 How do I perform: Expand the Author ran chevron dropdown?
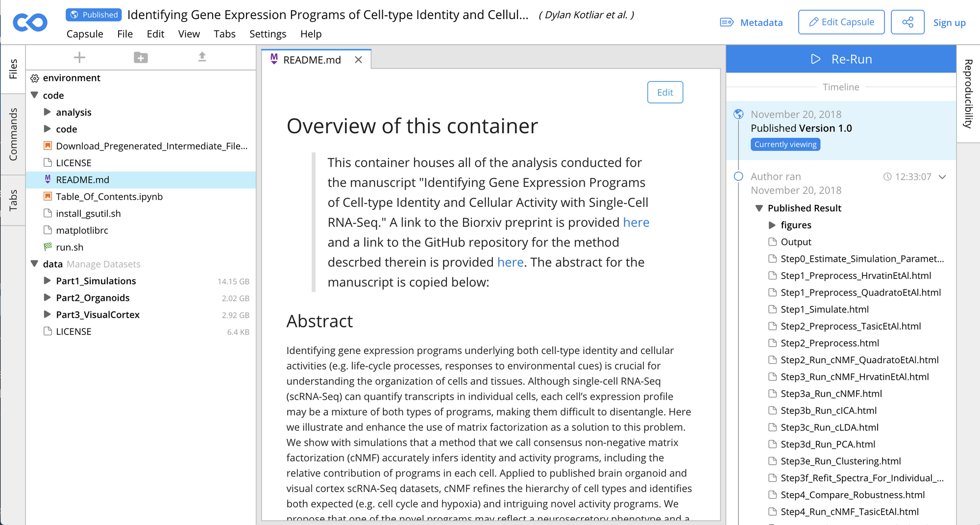pyautogui.click(x=942, y=176)
